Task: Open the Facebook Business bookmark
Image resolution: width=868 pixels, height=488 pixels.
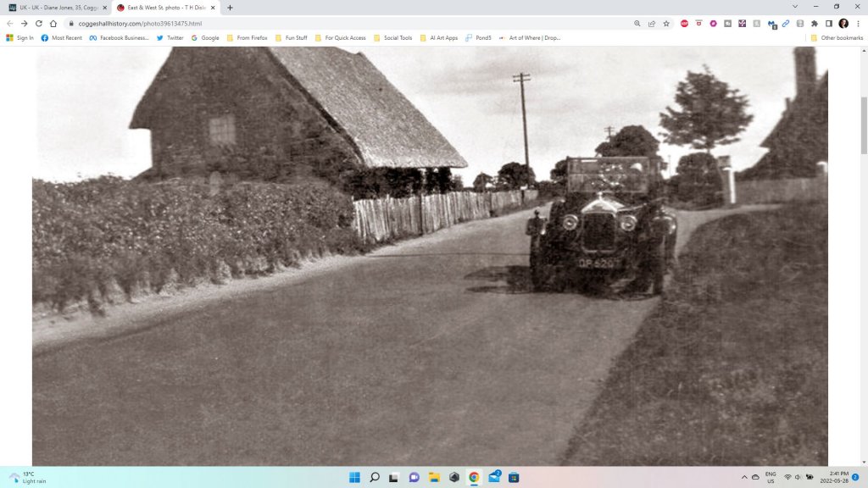Action: click(x=95, y=38)
